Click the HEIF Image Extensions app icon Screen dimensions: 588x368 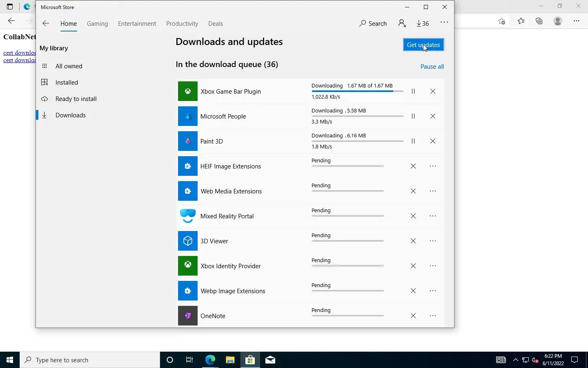(188, 166)
